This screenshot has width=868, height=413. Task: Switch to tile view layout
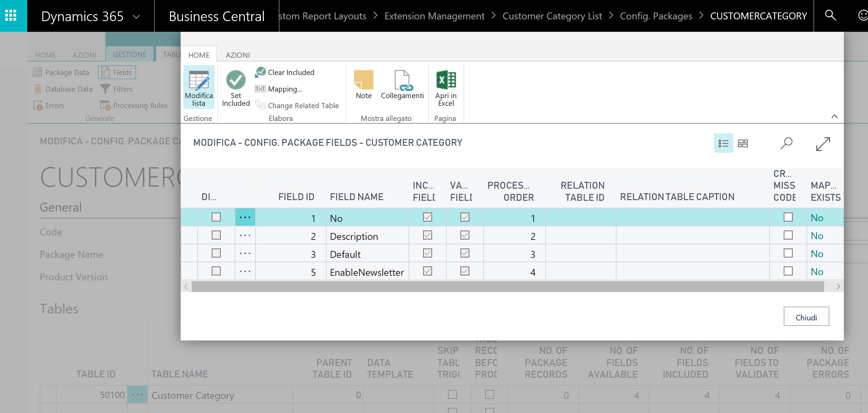743,143
